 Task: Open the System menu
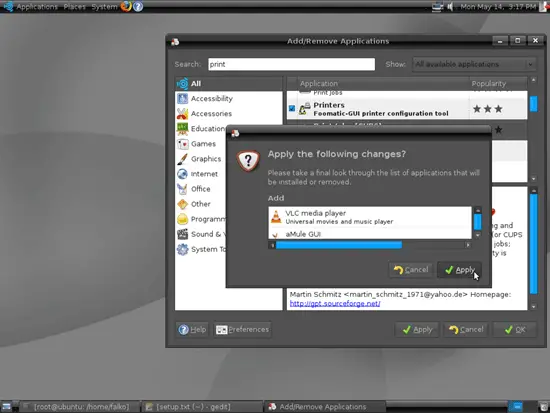(104, 7)
